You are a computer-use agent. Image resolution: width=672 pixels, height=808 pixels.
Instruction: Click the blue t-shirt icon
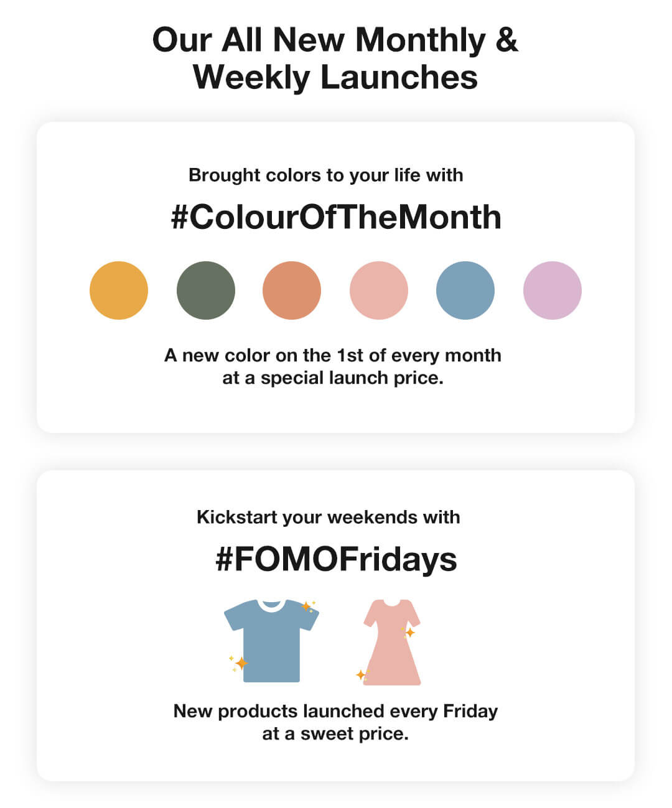[271, 644]
